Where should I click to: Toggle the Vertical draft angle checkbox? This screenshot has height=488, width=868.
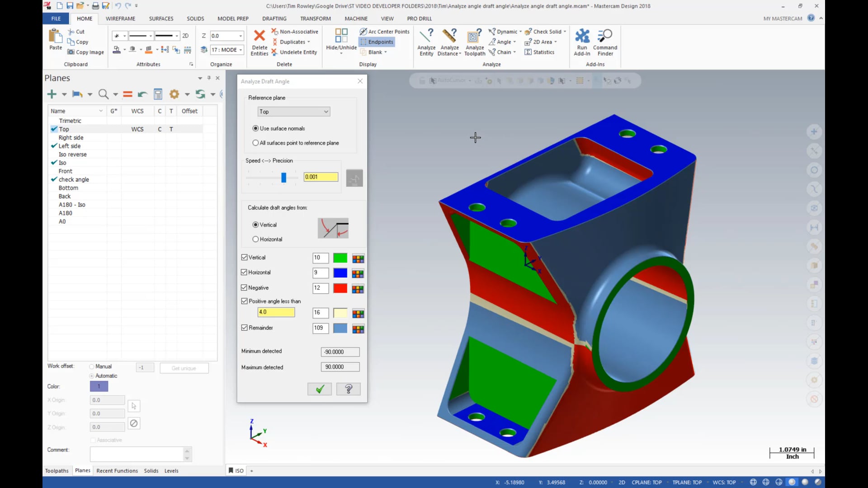pos(244,258)
